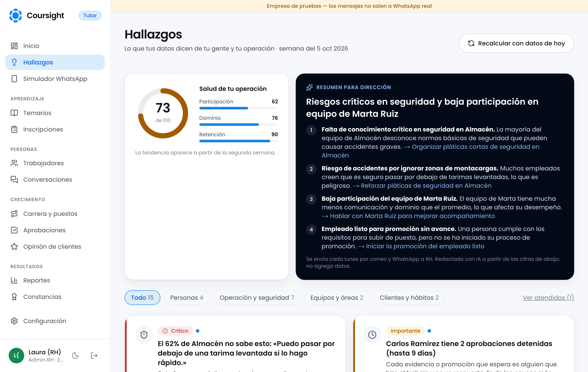Click the Dominio progress bar
588x372 pixels.
[x=238, y=125]
